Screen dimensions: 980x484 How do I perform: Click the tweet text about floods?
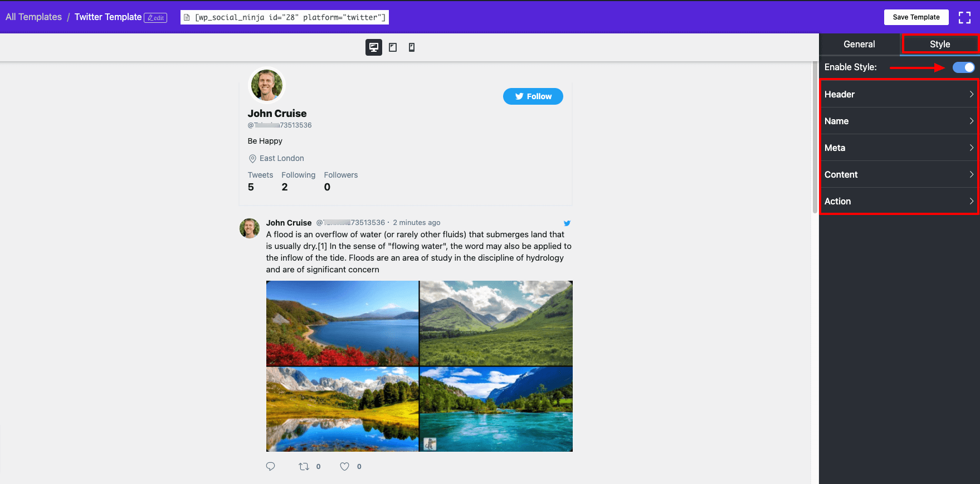click(x=419, y=252)
